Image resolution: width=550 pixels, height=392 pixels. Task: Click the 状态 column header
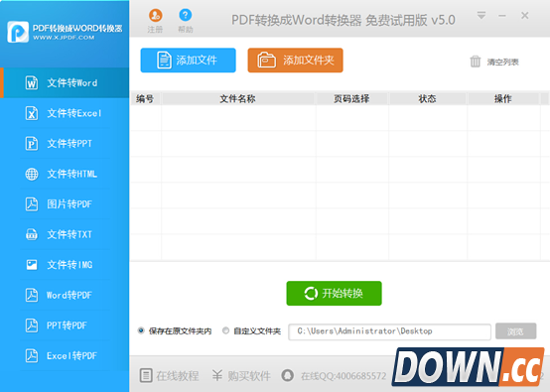click(427, 99)
